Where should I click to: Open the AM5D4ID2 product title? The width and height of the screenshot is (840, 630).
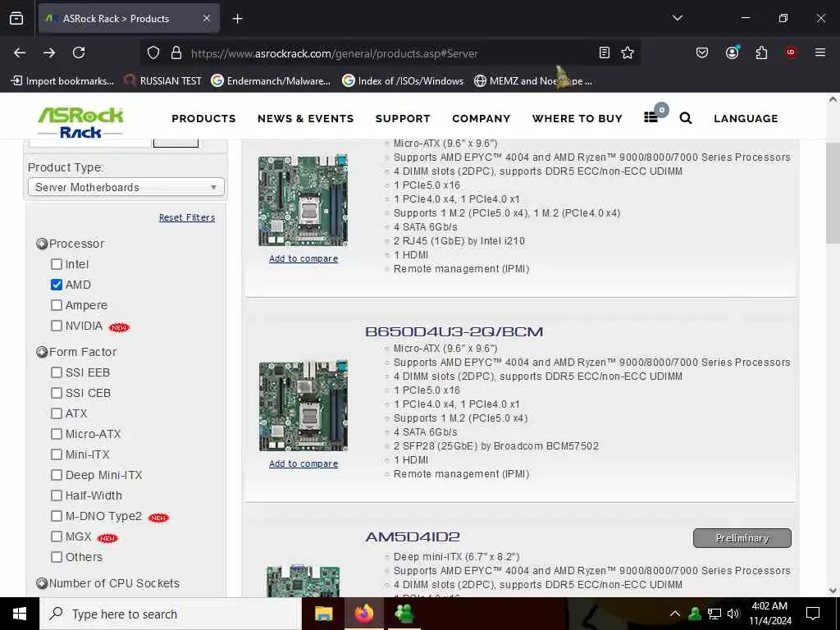(413, 536)
